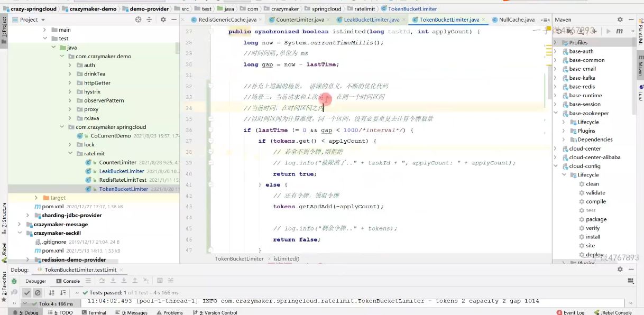
Task: Open Project panel settings gear
Action: [163, 20]
